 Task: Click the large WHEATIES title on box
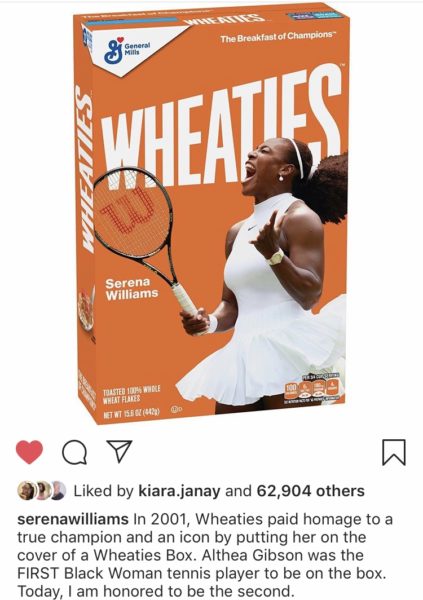[220, 132]
